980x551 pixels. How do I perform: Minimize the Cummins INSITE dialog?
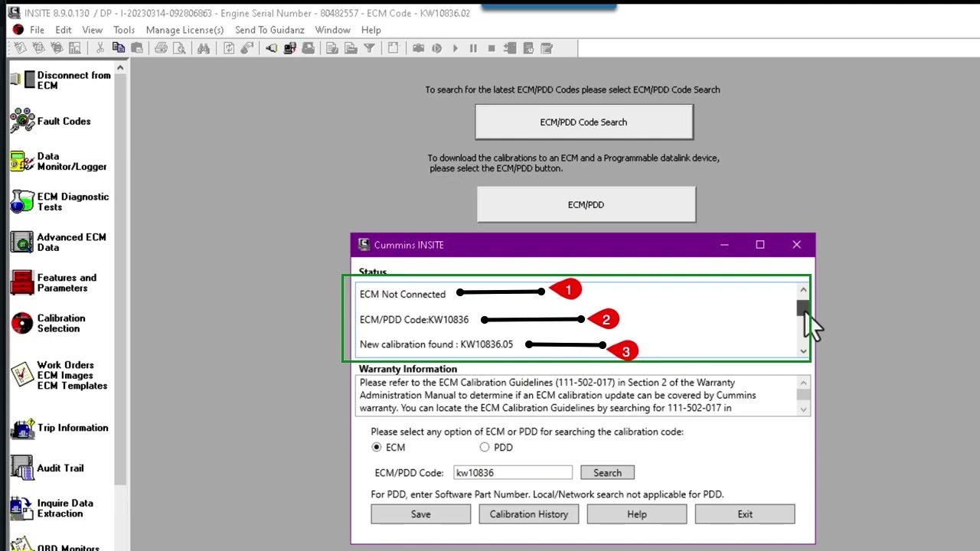(724, 245)
